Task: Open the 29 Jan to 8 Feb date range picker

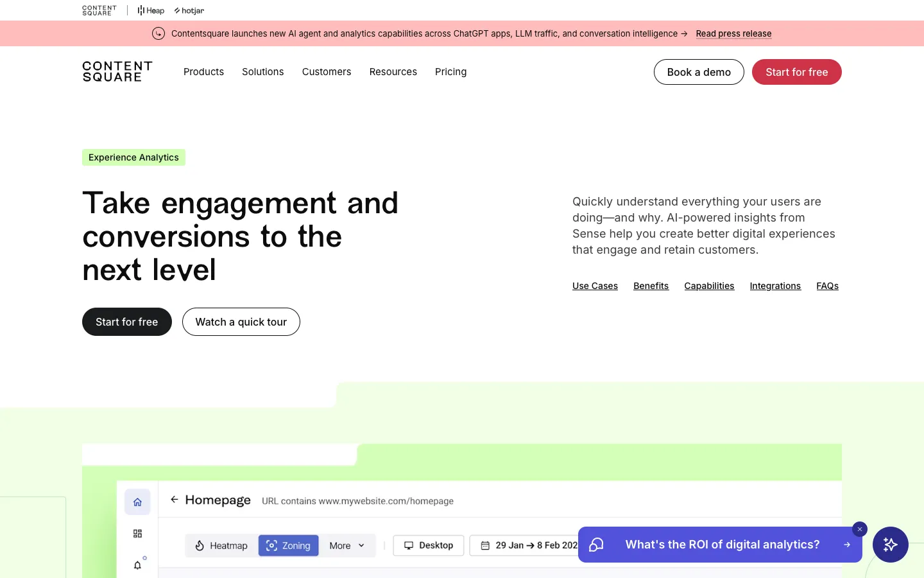Action: (x=524, y=545)
